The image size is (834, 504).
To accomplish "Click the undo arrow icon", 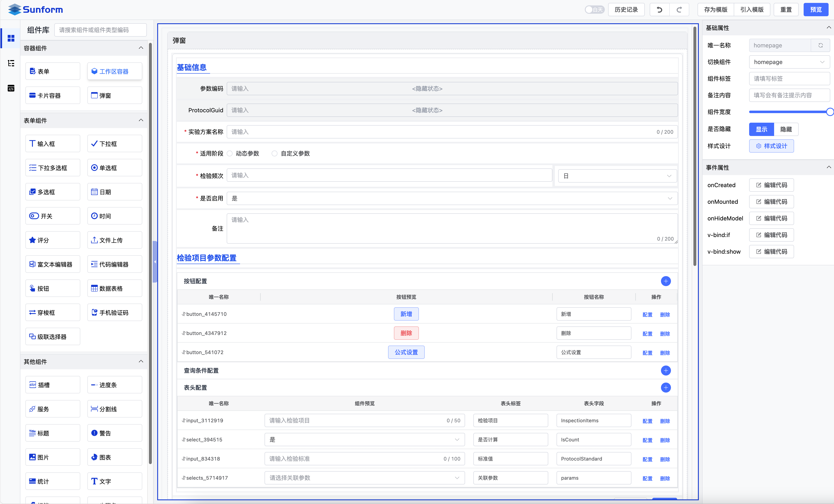I will coord(659,10).
